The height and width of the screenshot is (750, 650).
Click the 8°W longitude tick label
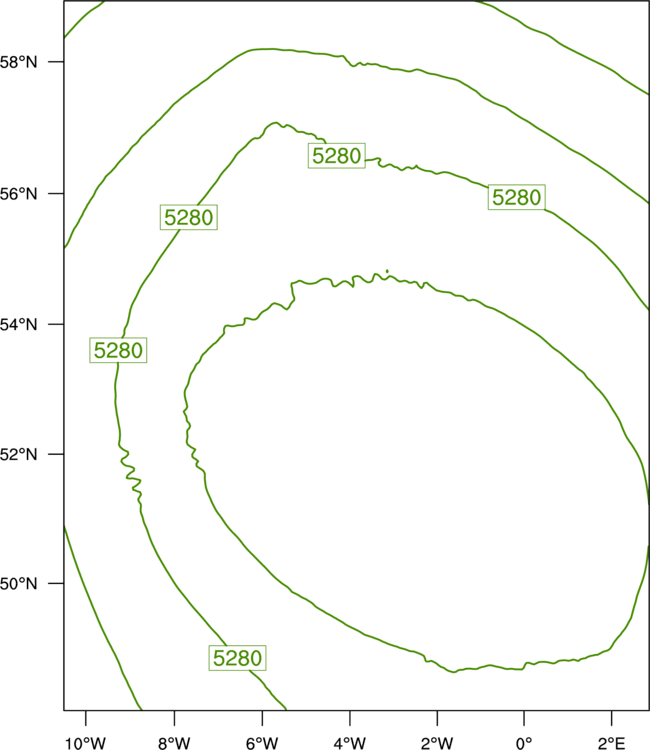174,743
